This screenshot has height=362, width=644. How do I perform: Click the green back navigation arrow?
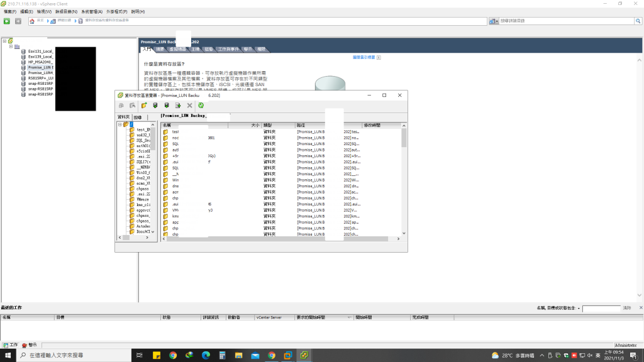(6, 21)
